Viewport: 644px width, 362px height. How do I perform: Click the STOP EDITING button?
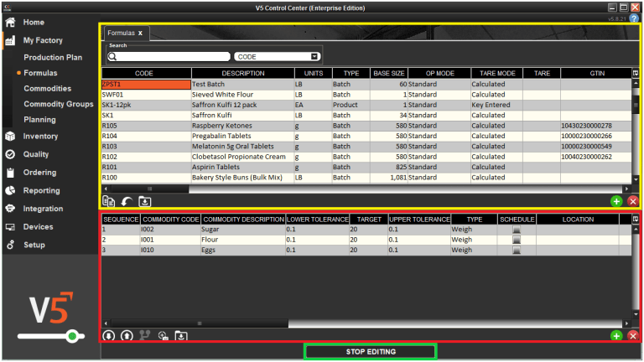(x=371, y=352)
